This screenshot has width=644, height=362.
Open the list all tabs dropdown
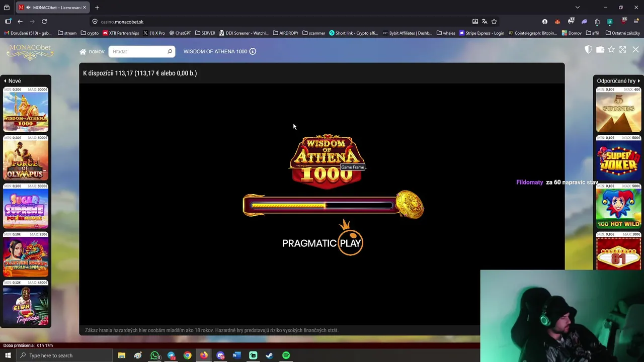578,8
